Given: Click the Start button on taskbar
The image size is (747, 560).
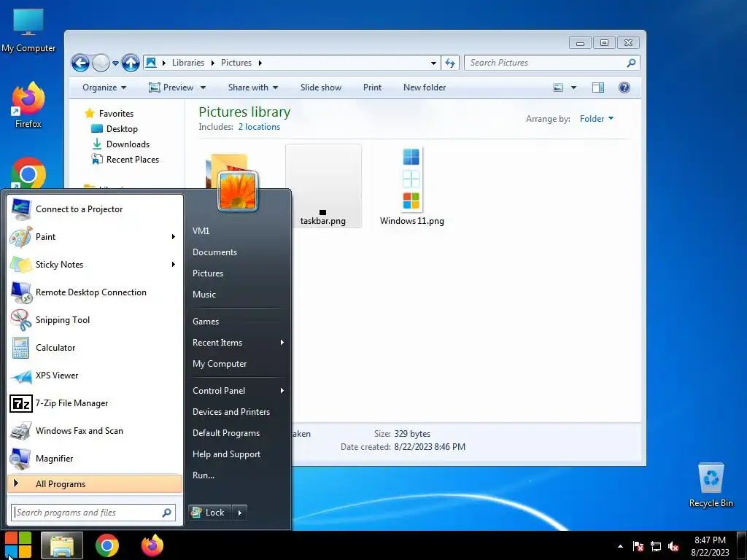Looking at the screenshot, I should pos(18,545).
